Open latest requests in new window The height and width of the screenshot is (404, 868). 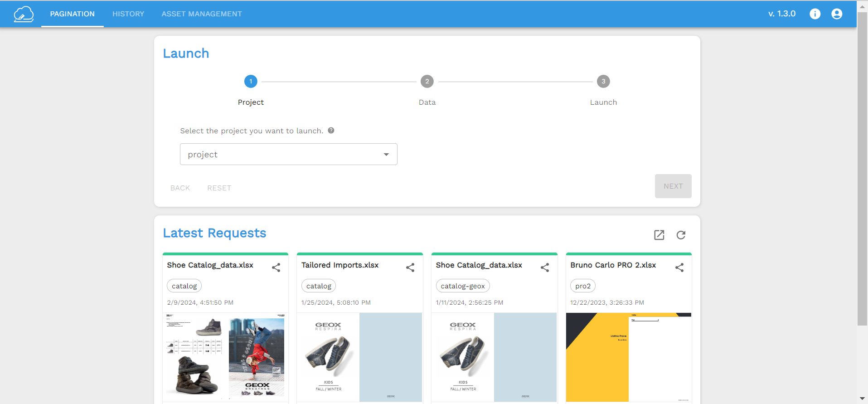(659, 235)
